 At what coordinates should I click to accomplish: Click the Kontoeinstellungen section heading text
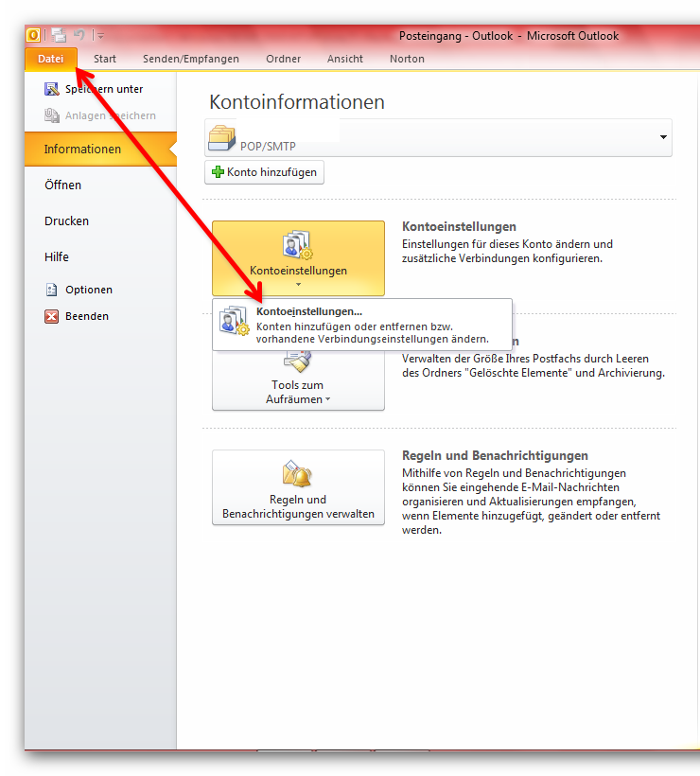pyautogui.click(x=459, y=227)
